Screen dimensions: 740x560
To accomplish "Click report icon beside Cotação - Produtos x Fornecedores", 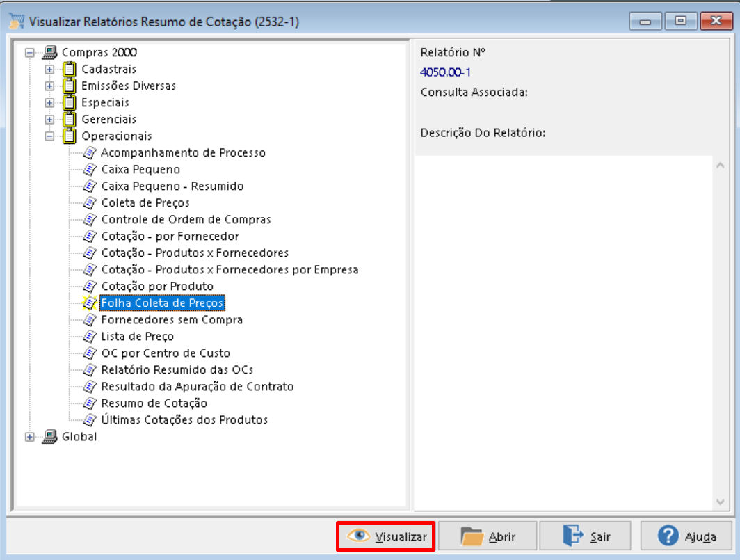I will pos(90,253).
